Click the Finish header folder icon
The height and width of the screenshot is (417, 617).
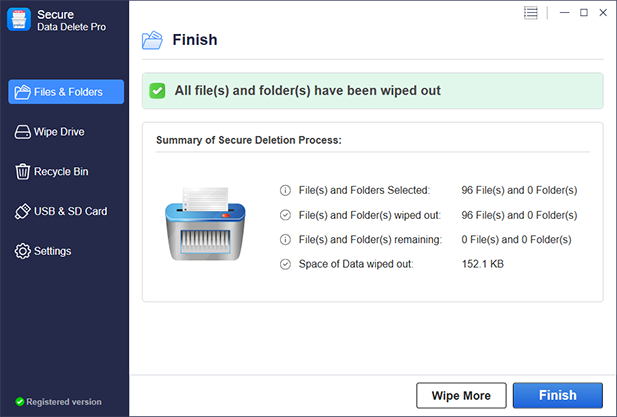pyautogui.click(x=152, y=40)
